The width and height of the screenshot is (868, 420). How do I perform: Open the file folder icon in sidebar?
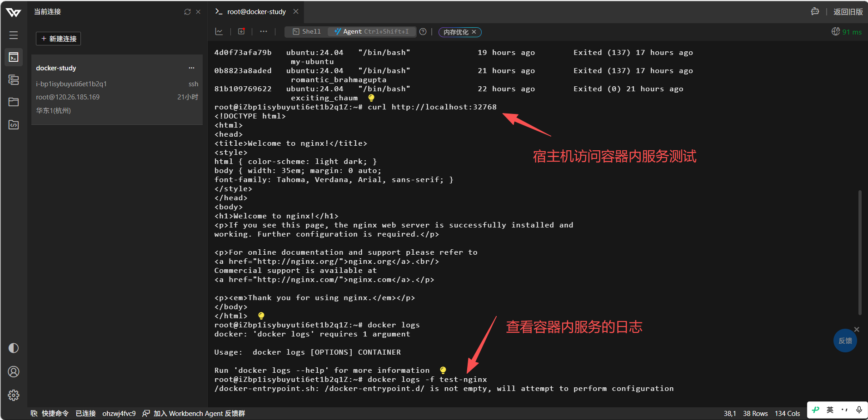pos(14,102)
